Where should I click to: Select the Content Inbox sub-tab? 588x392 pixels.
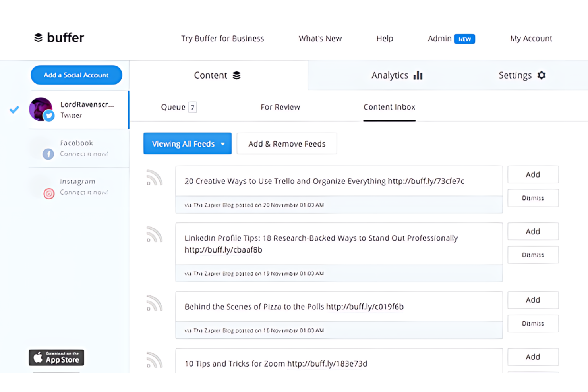pyautogui.click(x=389, y=107)
